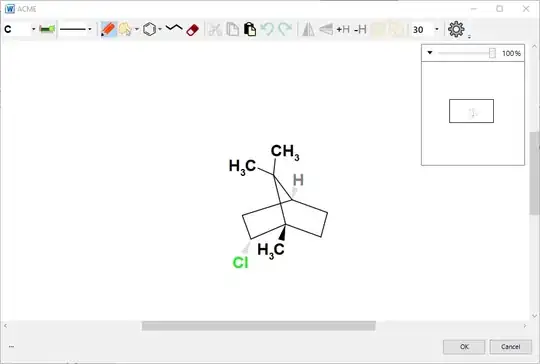Select the chain drawing tool
Viewport: 540px width, 364px height.
(174, 28)
